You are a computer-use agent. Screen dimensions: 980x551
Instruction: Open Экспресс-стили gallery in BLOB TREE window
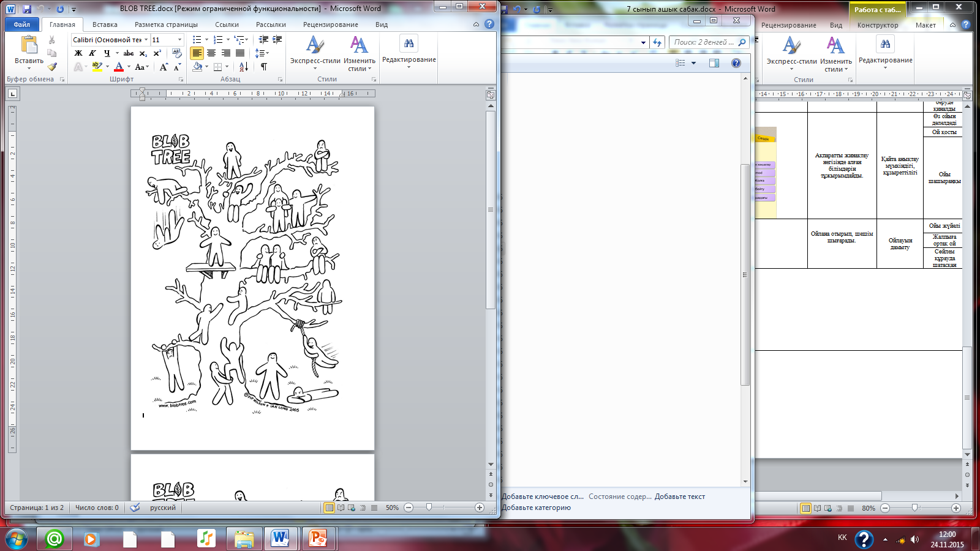(315, 53)
